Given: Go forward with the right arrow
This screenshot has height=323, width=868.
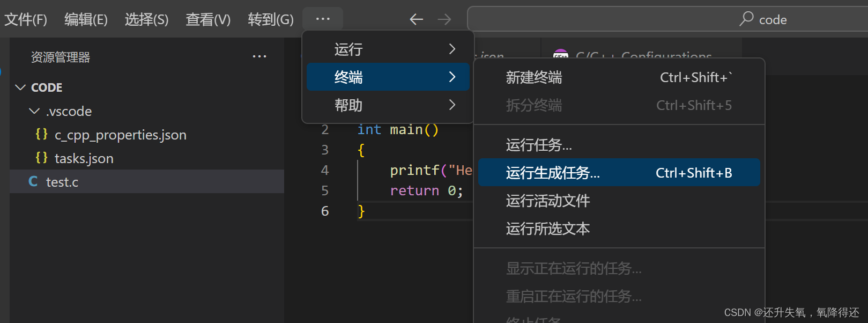Looking at the screenshot, I should (444, 19).
